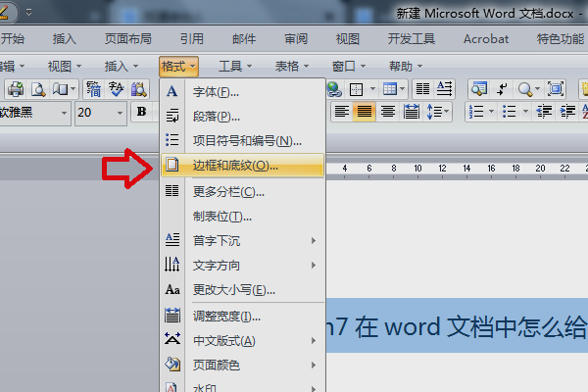Click the increase indent icon
Screen dimensions: 588x392
pos(567,112)
